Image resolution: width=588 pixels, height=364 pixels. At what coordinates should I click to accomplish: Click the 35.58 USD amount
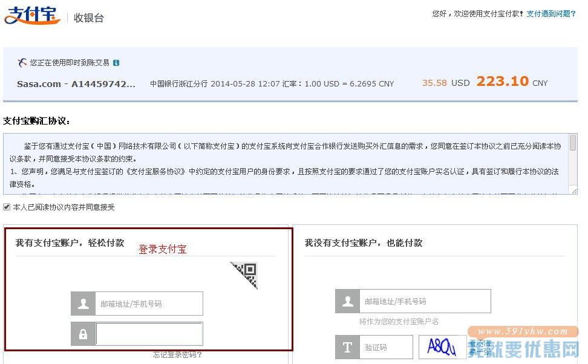coord(446,83)
